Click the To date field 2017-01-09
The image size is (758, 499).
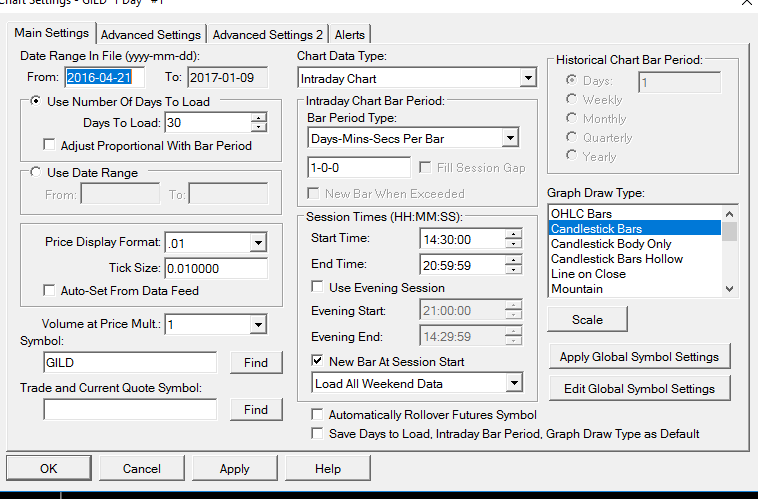tap(228, 77)
